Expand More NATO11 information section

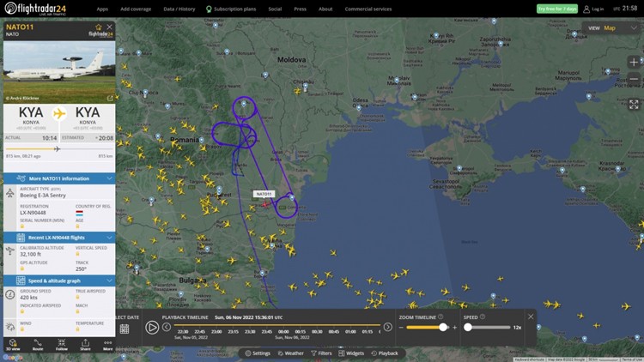click(59, 178)
